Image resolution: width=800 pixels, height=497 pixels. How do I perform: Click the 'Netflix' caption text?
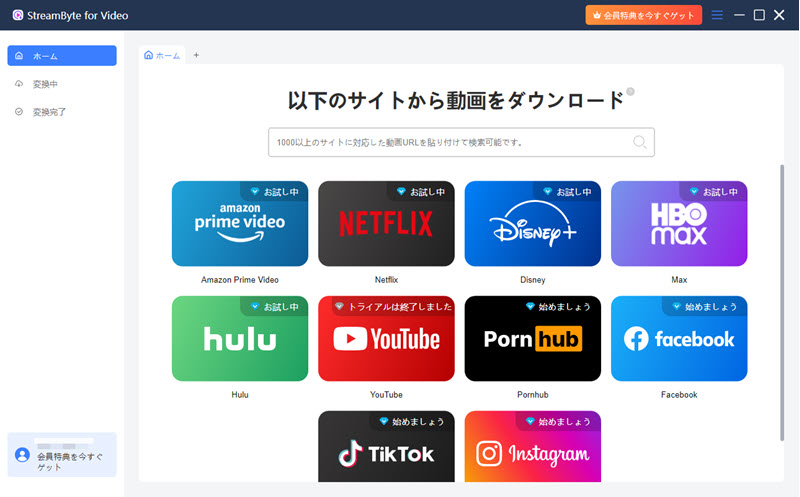386,280
